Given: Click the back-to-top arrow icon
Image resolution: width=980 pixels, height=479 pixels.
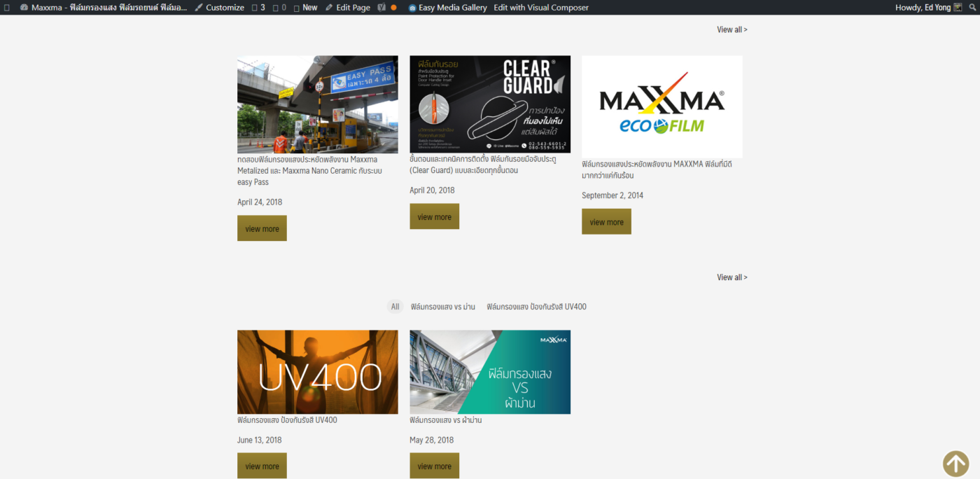Looking at the screenshot, I should coord(955,464).
